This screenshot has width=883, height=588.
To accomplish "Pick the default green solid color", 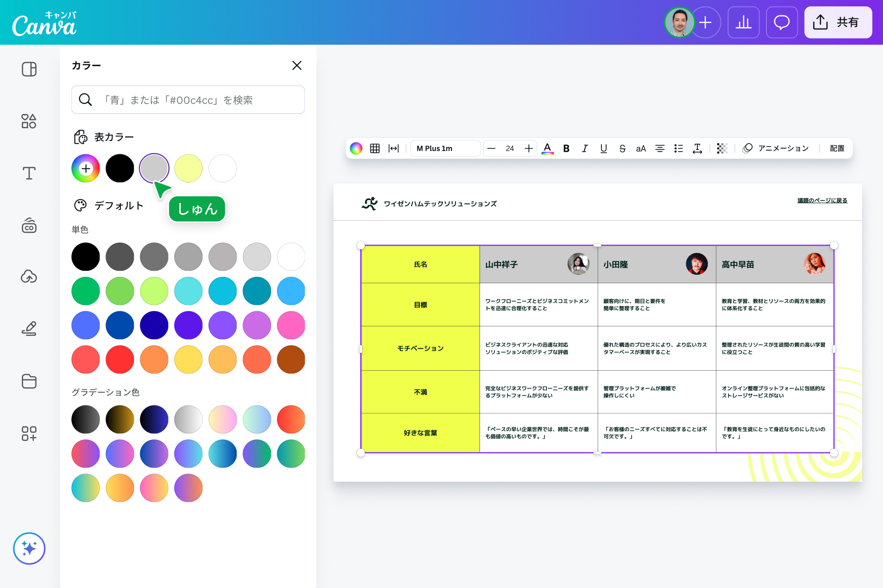I will (x=86, y=291).
